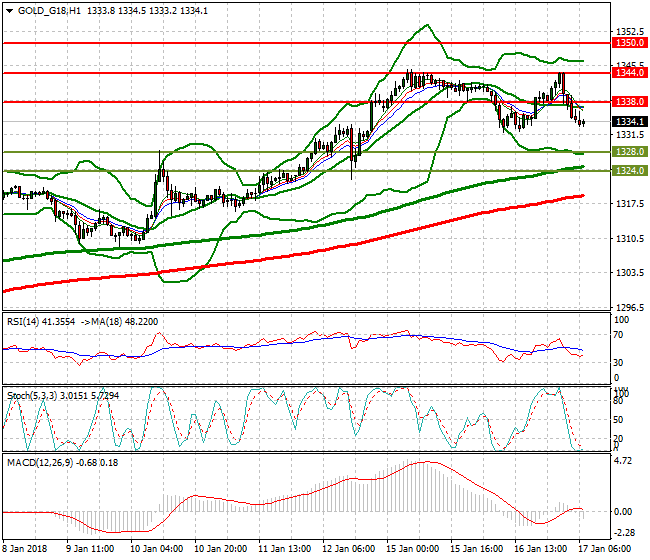Image resolution: width=650 pixels, height=560 pixels.
Task: Click the dropdown triangle beside GOLD_G18,H1
Action: click(x=10, y=12)
